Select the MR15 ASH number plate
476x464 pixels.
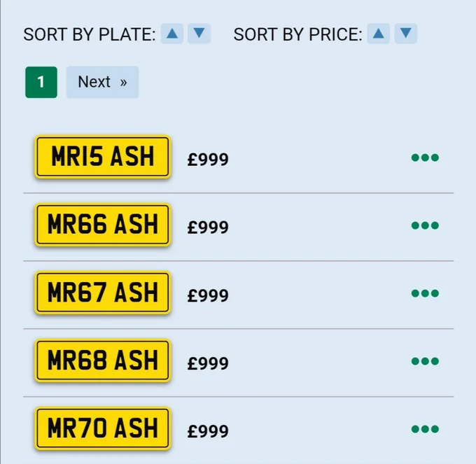coord(103,157)
